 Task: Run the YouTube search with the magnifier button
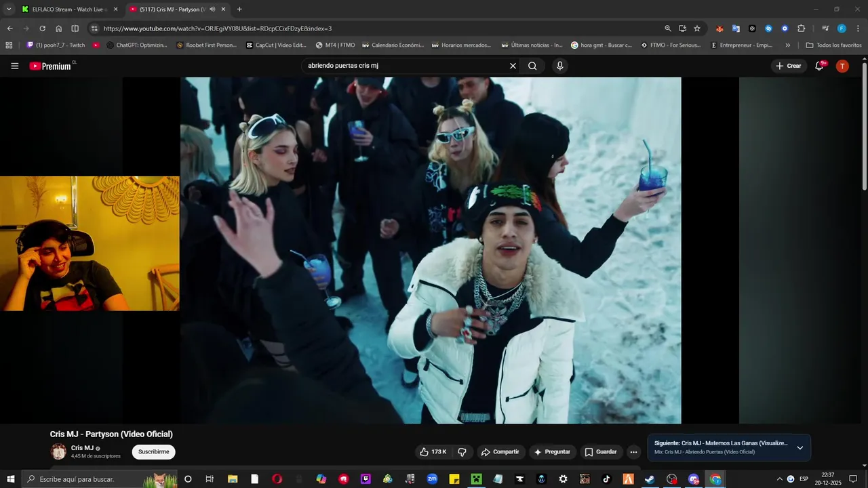(x=532, y=66)
